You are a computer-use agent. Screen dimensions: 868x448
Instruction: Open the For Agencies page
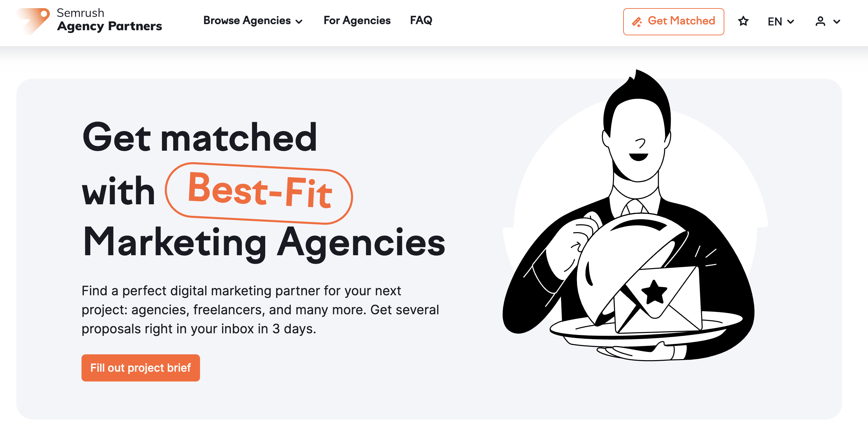(357, 21)
